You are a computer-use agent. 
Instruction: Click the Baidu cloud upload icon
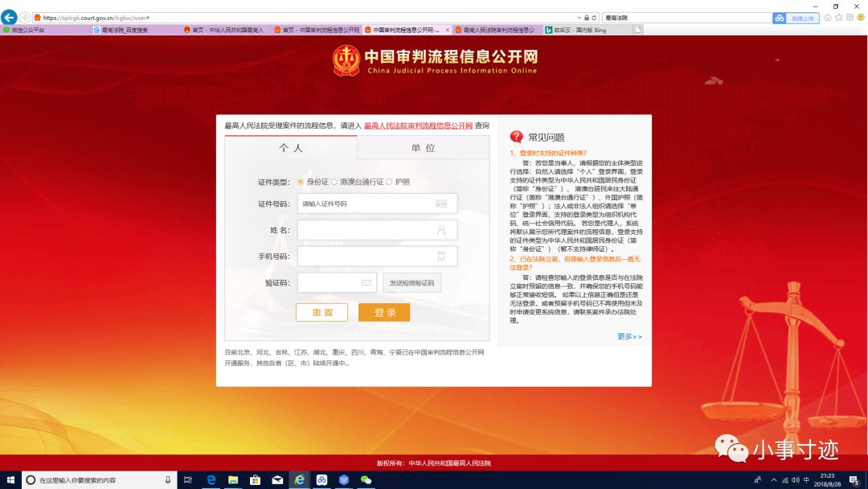pyautogui.click(x=780, y=18)
